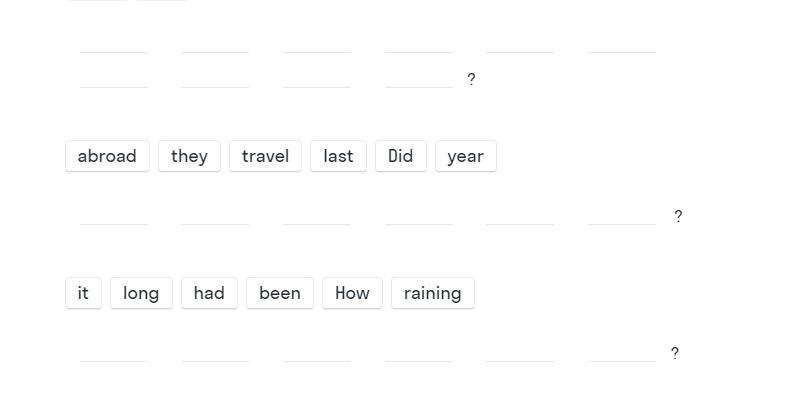Select the 'it' word tile
Image resolution: width=792 pixels, height=397 pixels.
tap(83, 293)
